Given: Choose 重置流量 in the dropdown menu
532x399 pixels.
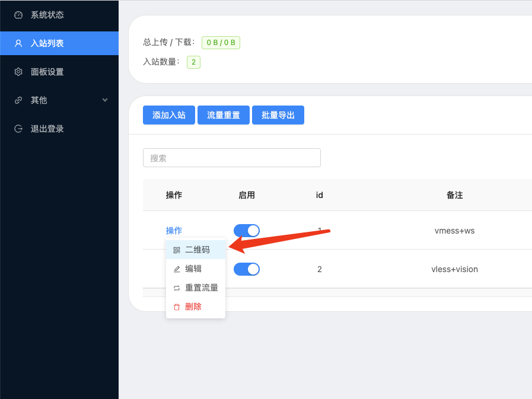Looking at the screenshot, I should pos(201,288).
